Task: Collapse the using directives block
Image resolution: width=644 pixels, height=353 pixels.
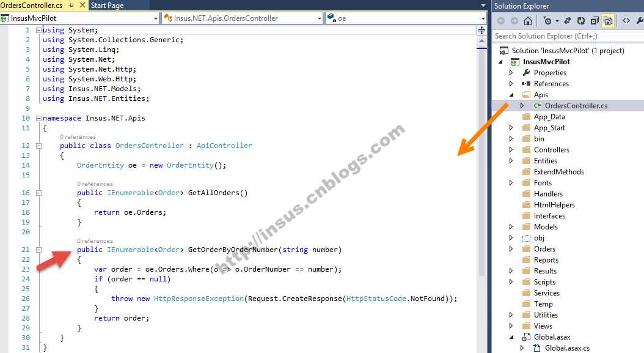Action: (38, 30)
